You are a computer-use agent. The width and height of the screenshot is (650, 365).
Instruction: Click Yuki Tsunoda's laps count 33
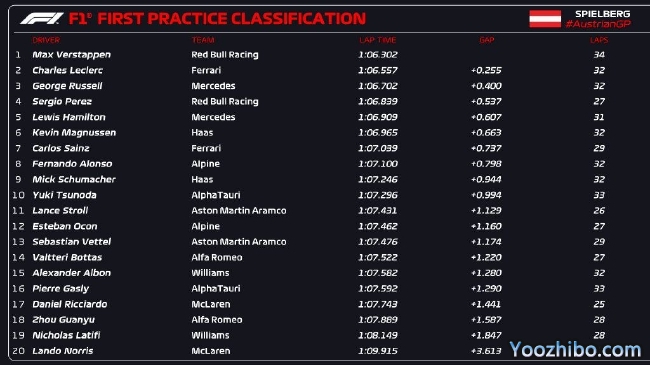pyautogui.click(x=599, y=195)
